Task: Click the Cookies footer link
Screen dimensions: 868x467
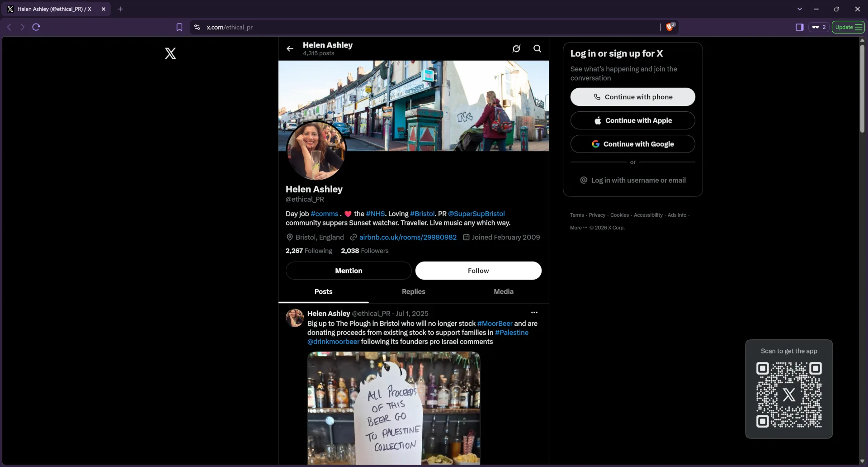Action: pyautogui.click(x=619, y=215)
